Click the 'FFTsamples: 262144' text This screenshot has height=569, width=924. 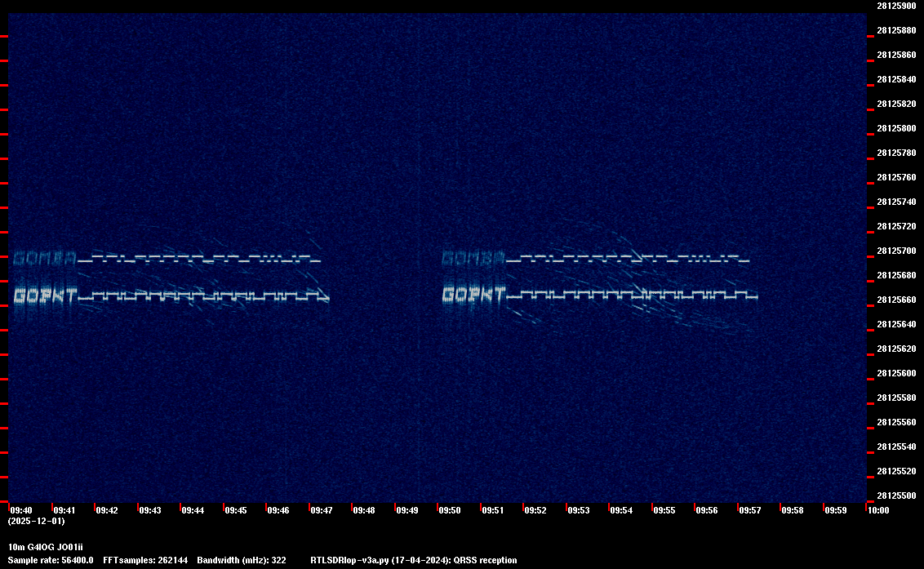[x=145, y=561]
